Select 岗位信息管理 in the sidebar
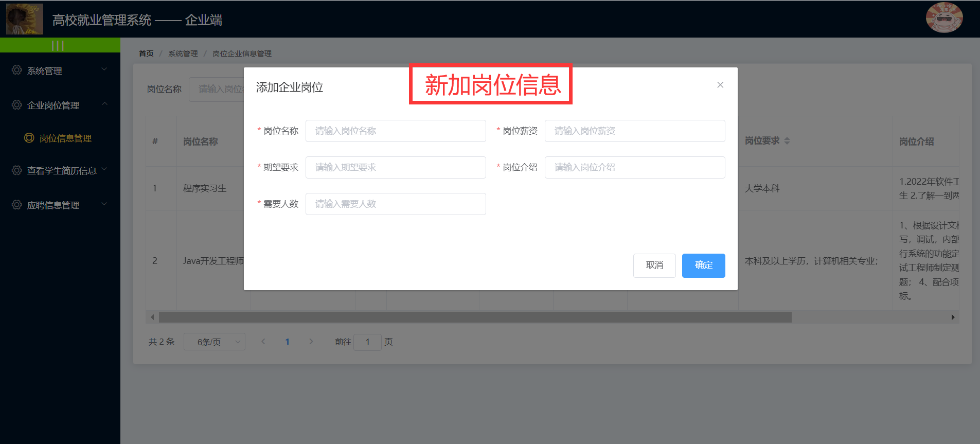 click(65, 138)
